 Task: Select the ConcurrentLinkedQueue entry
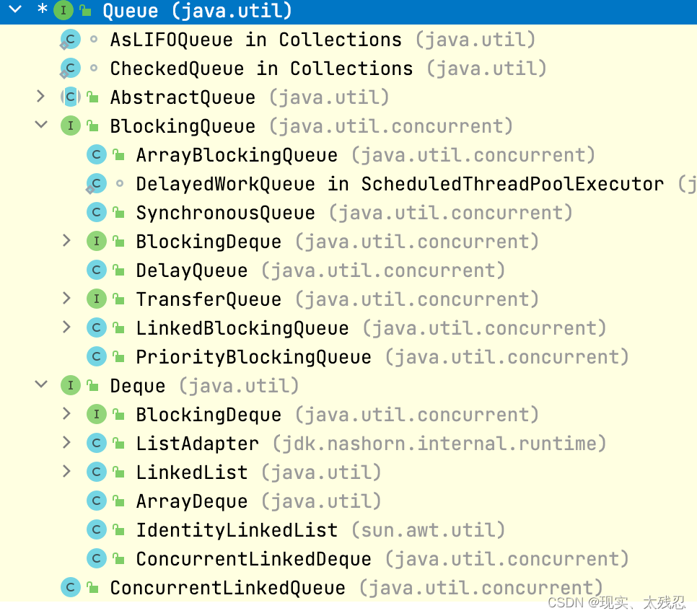click(356, 588)
